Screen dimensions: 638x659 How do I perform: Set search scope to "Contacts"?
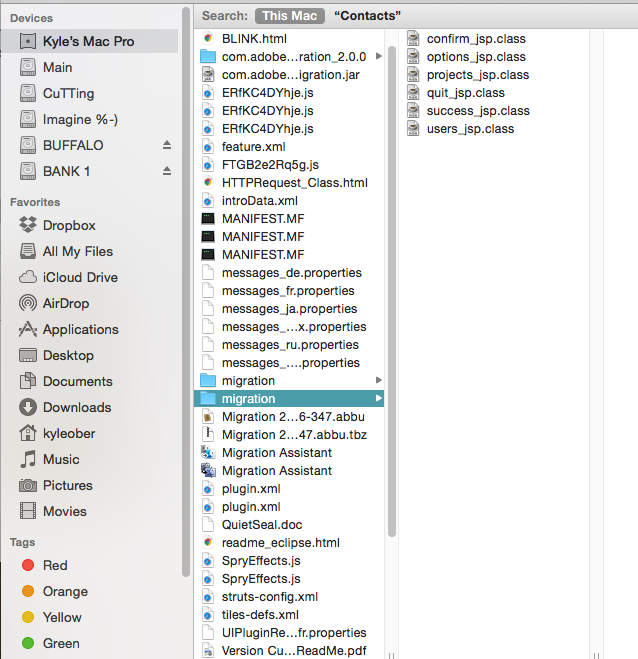367,16
